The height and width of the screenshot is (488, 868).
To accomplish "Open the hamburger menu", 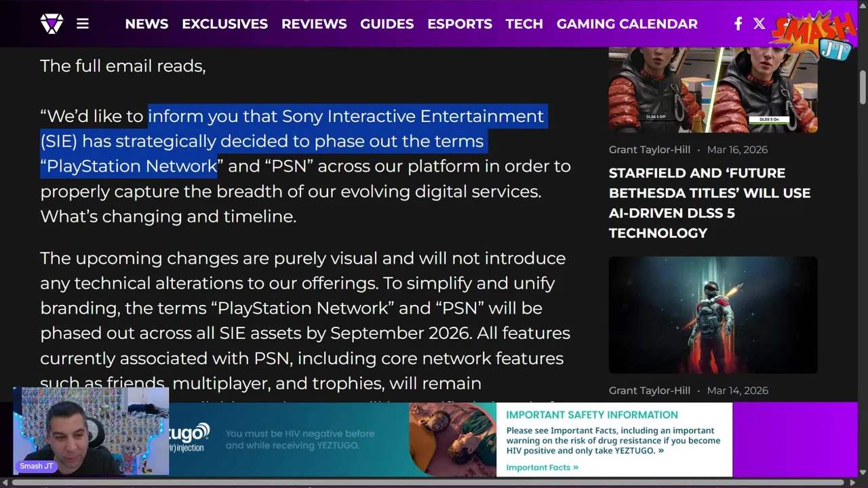I will pos(83,24).
